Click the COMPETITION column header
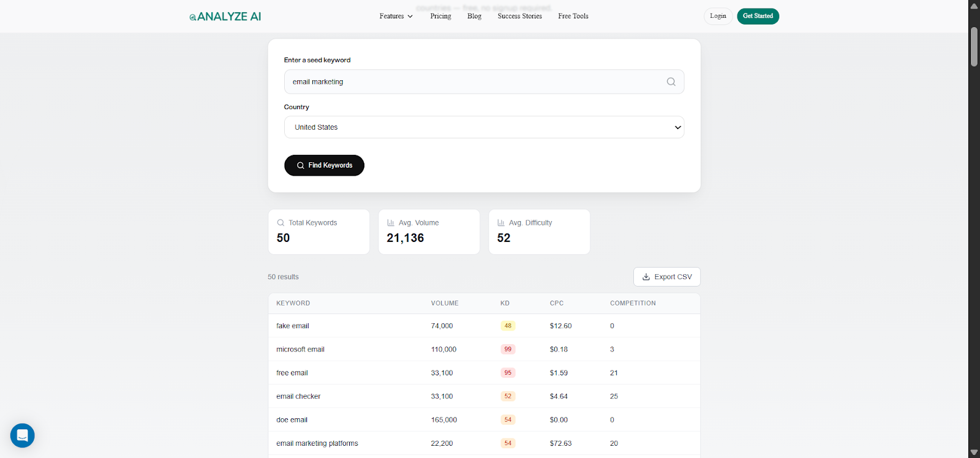This screenshot has width=980, height=458. (x=633, y=303)
